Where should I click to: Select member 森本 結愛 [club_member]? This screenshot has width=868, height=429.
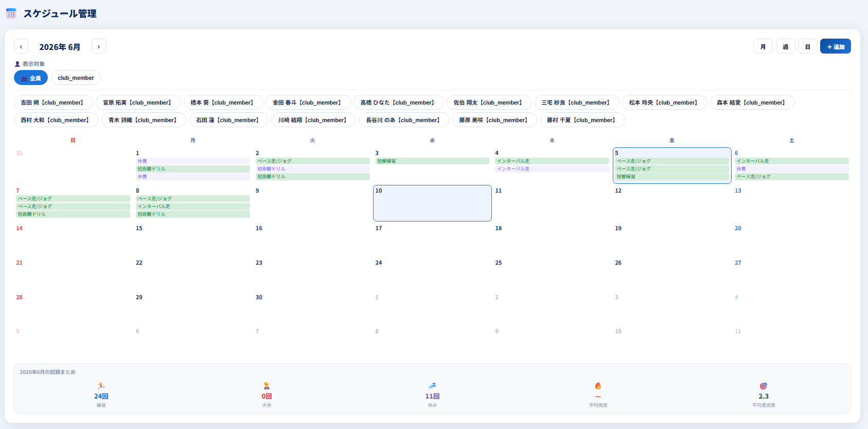[x=752, y=102]
